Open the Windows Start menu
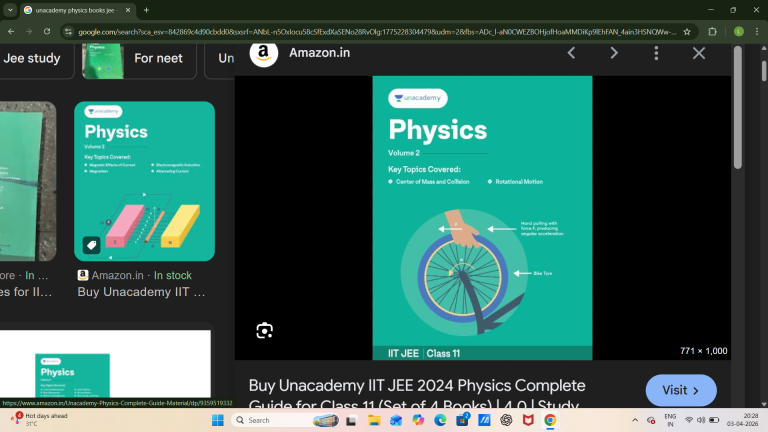Viewport: 768px width, 432px height. (217, 420)
